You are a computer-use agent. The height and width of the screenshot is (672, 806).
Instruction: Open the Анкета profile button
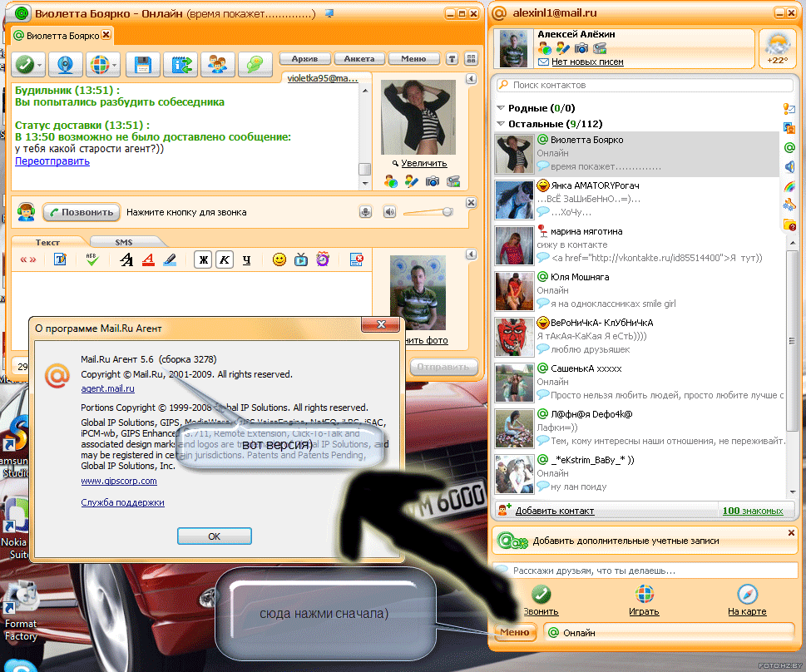pyautogui.click(x=359, y=58)
